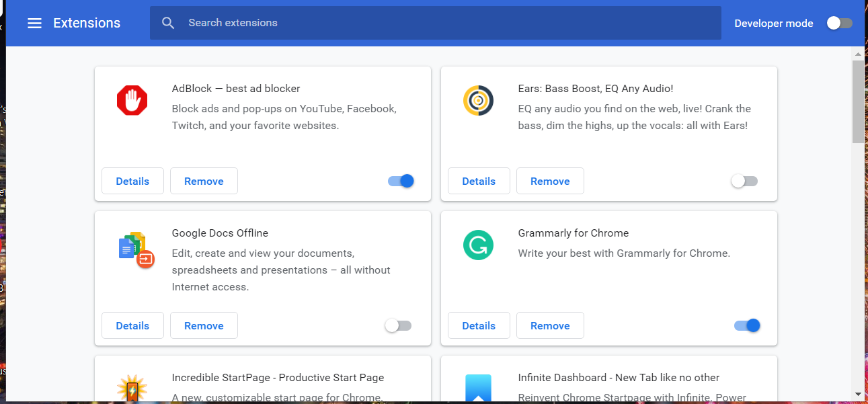
Task: Click the Google Docs Offline icon
Action: coord(136,249)
